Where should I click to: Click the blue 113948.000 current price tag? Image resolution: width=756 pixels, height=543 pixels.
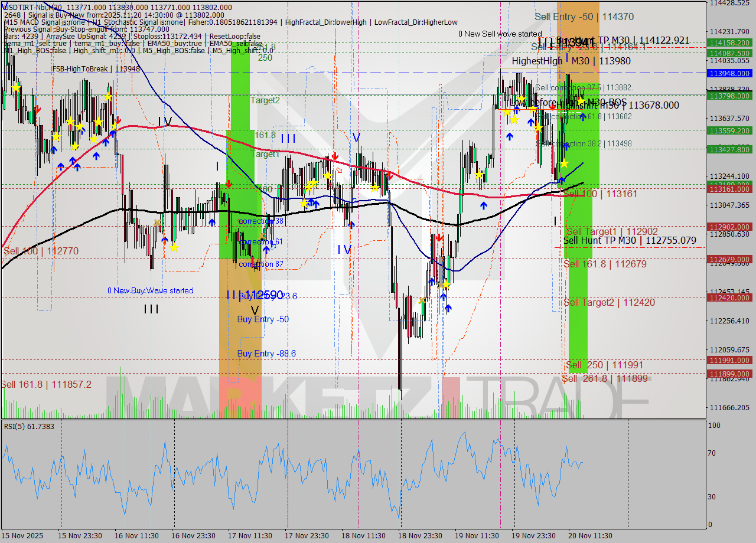point(729,73)
